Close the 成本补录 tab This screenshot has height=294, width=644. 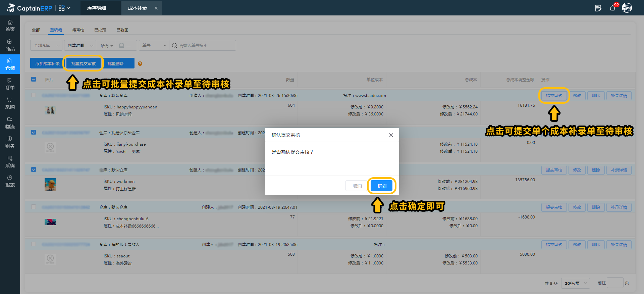pyautogui.click(x=156, y=8)
